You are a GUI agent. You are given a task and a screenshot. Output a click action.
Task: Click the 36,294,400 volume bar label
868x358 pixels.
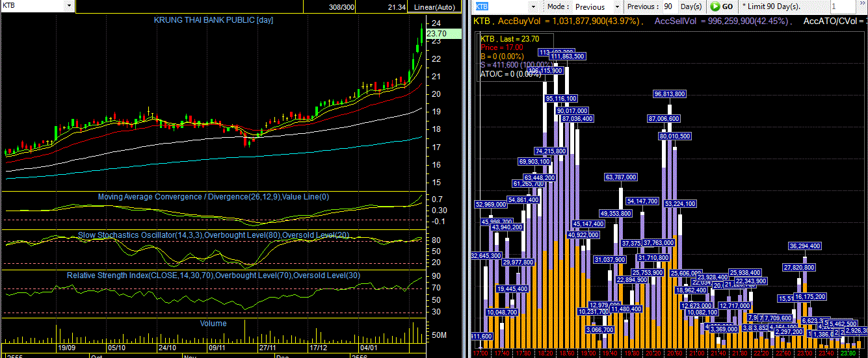coord(805,246)
